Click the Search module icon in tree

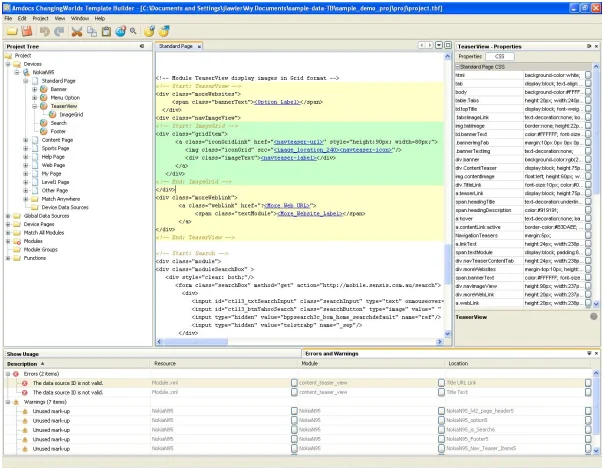[44, 123]
